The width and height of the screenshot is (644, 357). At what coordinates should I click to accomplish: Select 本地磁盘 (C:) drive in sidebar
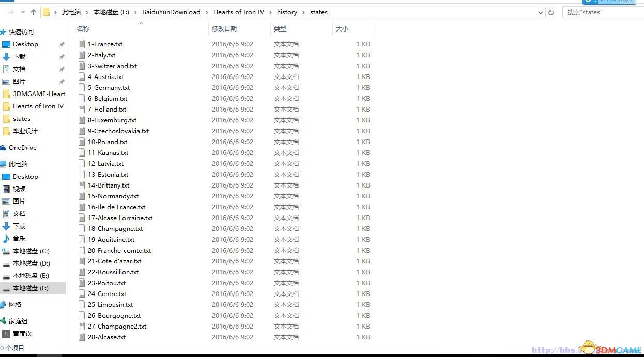click(x=31, y=251)
